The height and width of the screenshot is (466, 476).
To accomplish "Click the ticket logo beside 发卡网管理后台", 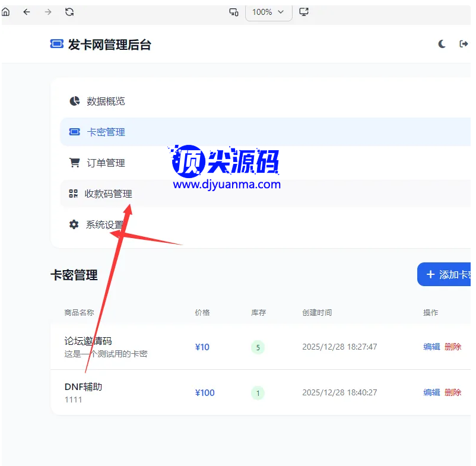I will 56,45.
